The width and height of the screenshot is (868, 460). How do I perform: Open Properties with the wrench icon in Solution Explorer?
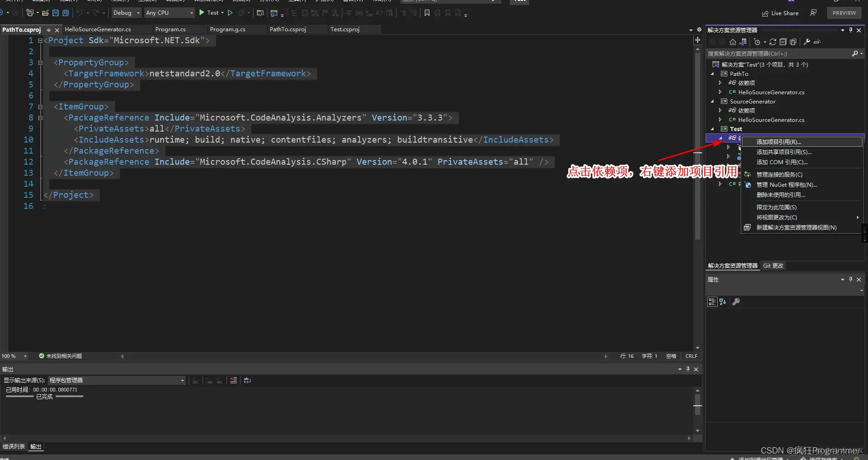[x=807, y=42]
